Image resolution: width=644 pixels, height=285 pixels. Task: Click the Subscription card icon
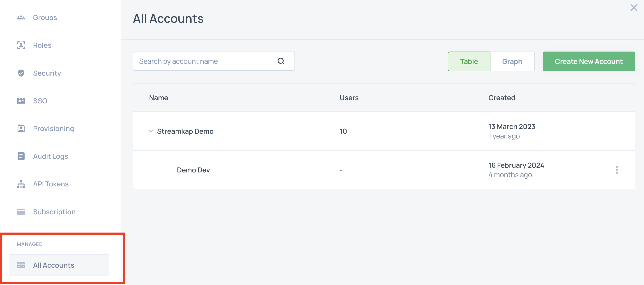point(21,212)
